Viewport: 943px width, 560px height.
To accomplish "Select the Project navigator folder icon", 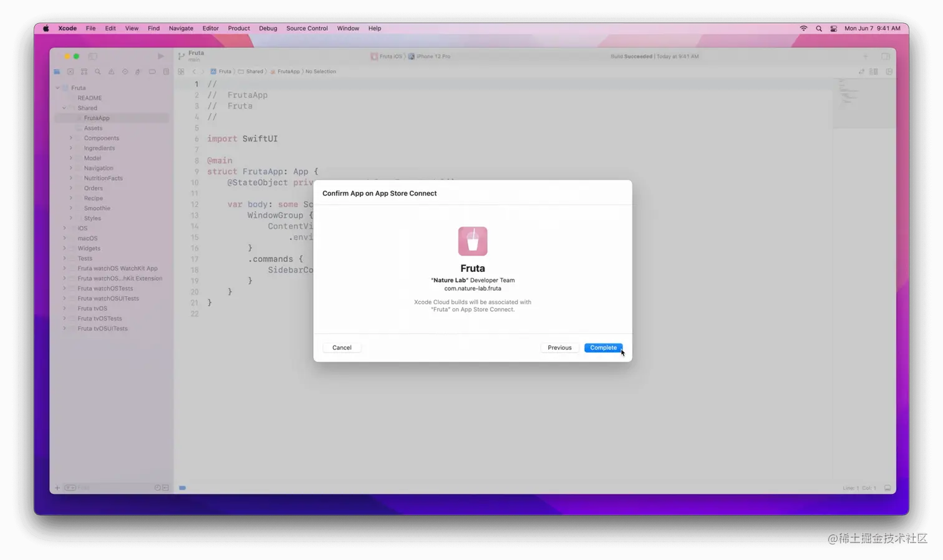I will (x=57, y=72).
